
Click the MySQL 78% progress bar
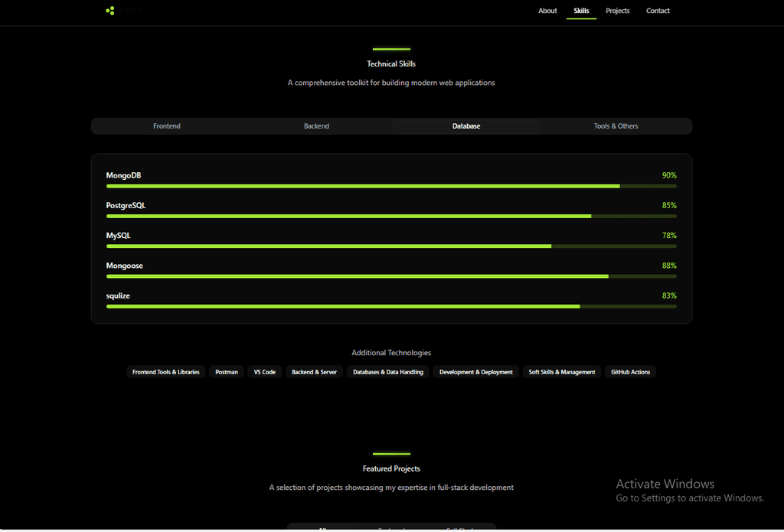[x=391, y=246]
